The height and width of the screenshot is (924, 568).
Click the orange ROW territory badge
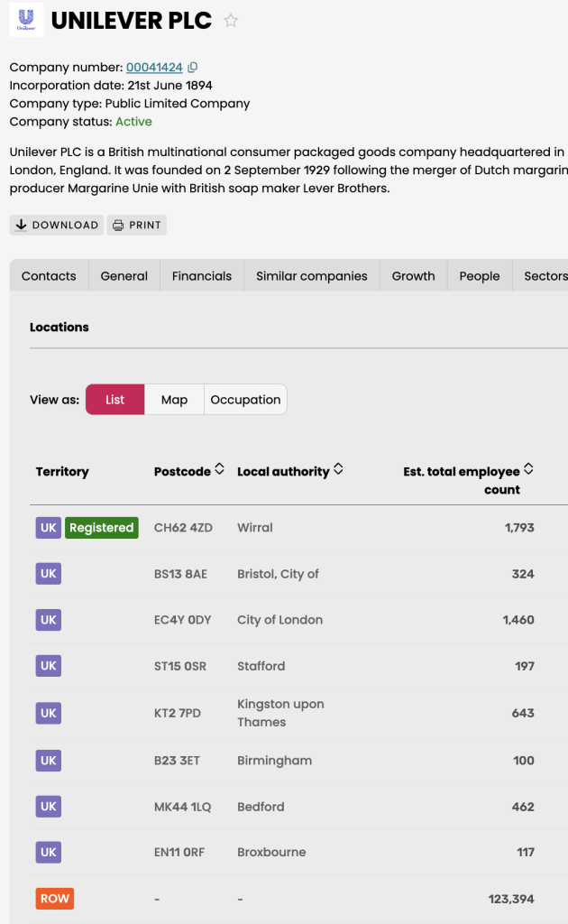(54, 899)
